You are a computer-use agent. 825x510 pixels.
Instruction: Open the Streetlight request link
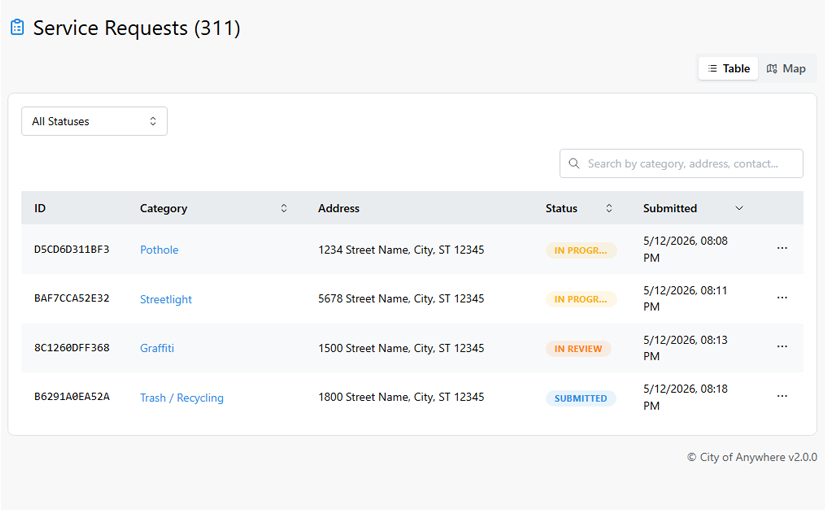pyautogui.click(x=166, y=299)
